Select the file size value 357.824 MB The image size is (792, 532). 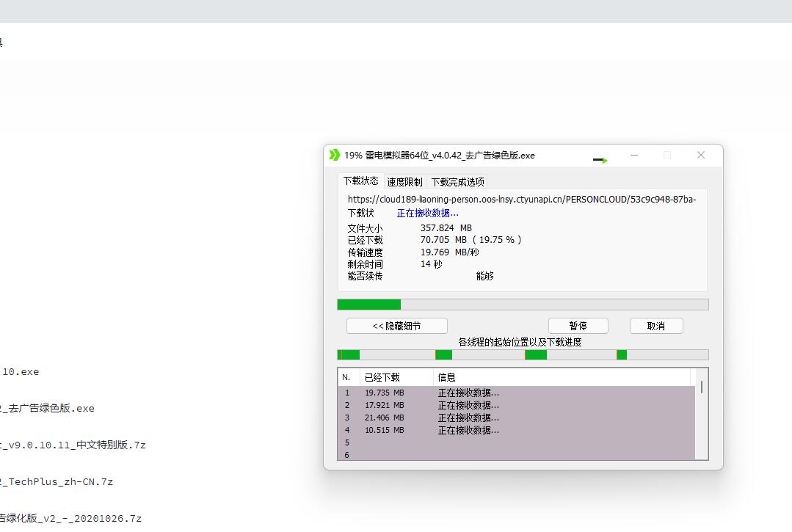pyautogui.click(x=446, y=228)
